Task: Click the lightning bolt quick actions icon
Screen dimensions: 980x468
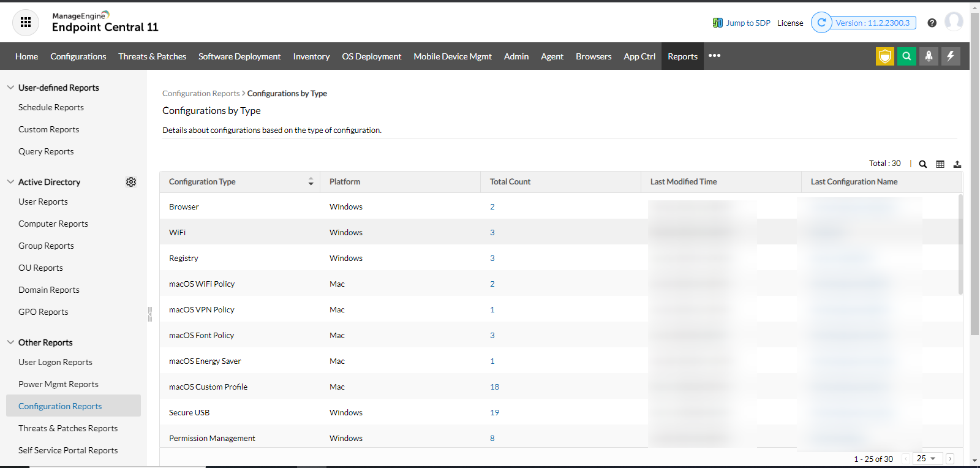Action: [x=951, y=56]
